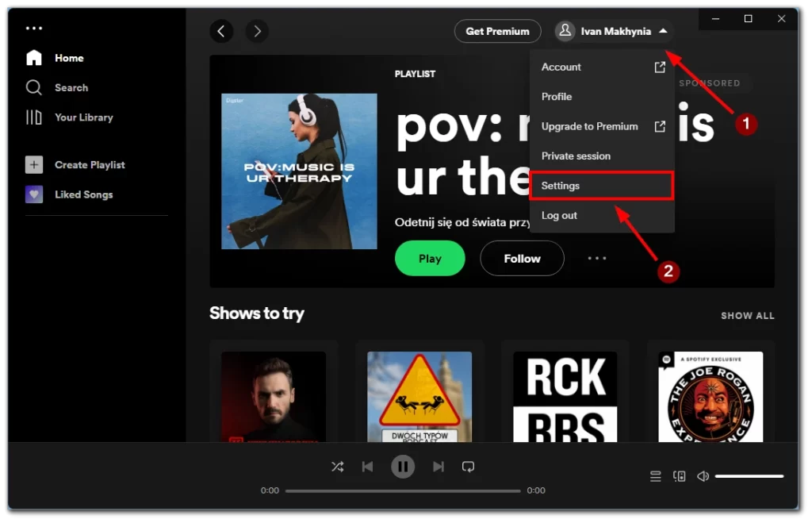
Task: Collapse the Ivan Makhynia user menu
Action: pos(663,31)
